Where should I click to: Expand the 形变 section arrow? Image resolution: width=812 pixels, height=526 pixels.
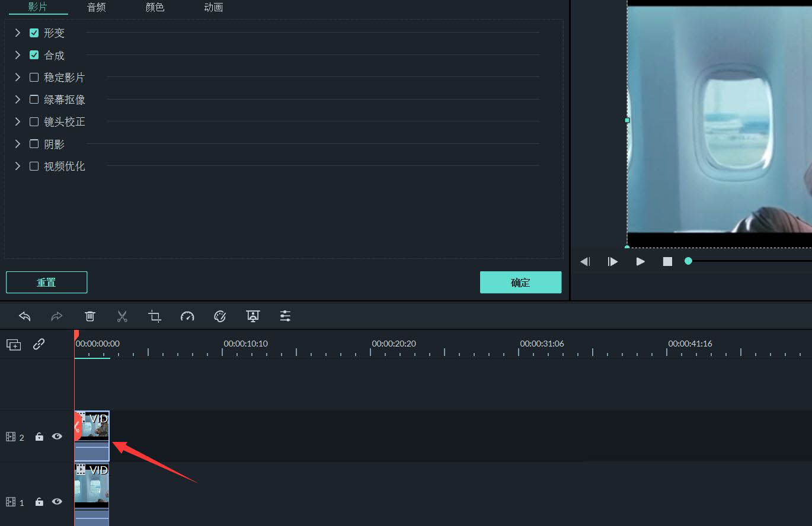pyautogui.click(x=18, y=33)
